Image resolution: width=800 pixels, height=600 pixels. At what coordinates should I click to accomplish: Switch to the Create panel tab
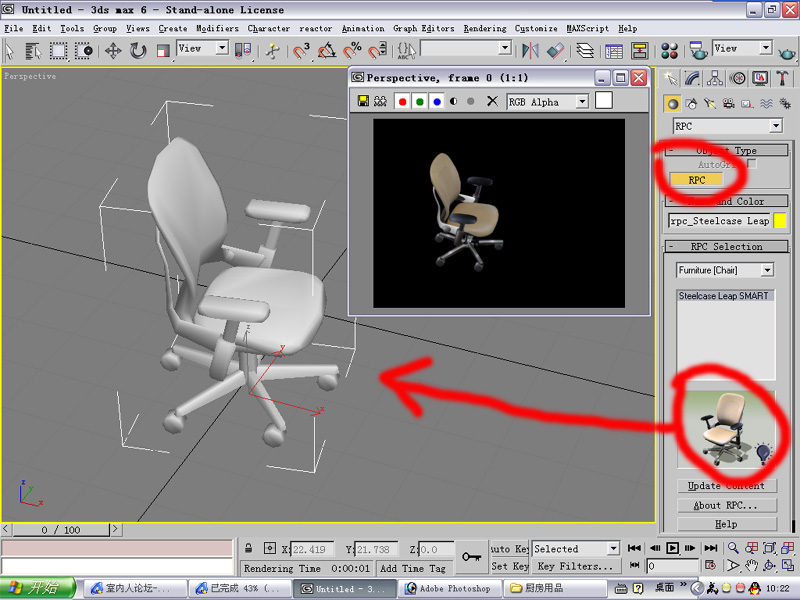(669, 78)
